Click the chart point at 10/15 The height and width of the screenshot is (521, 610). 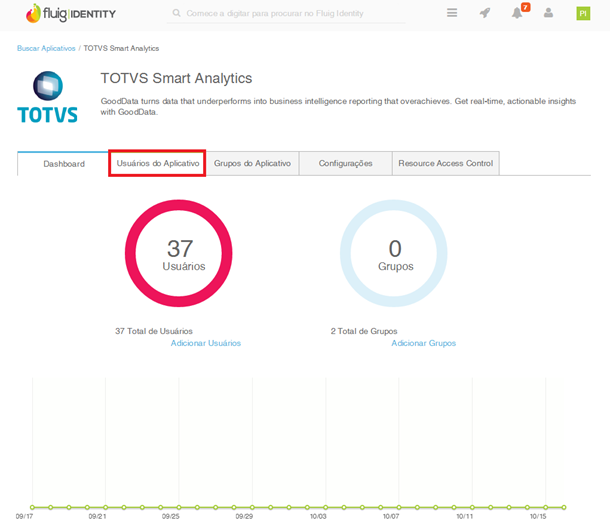tap(546, 507)
